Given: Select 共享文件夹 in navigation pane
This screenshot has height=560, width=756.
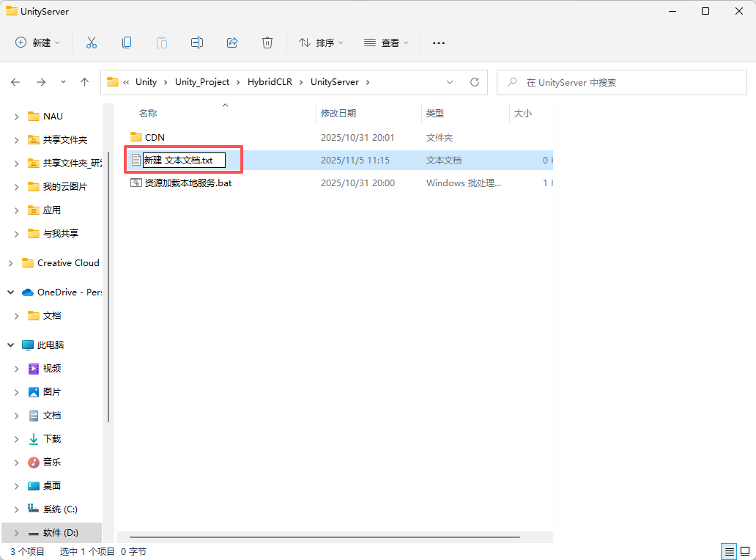Looking at the screenshot, I should point(65,140).
